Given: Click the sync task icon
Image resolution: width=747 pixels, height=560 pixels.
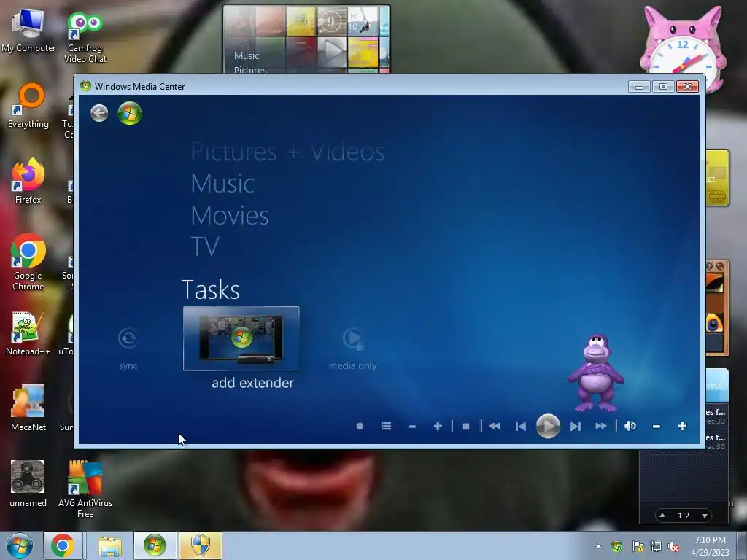Looking at the screenshot, I should pyautogui.click(x=128, y=338).
